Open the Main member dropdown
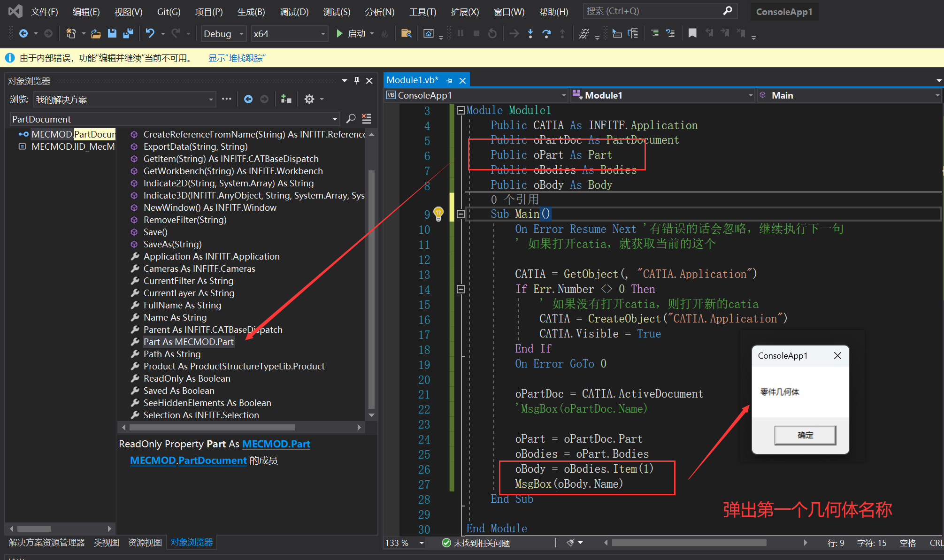 937,95
